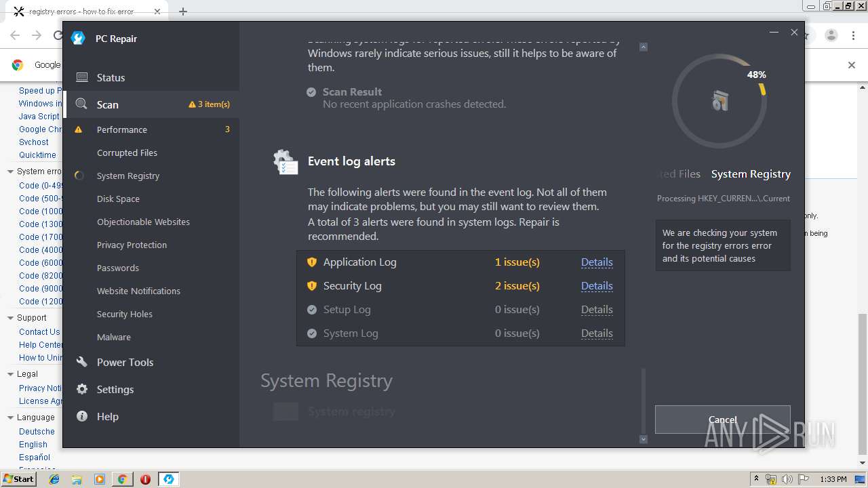The height and width of the screenshot is (488, 868).
Task: Click the Scan Result checkmark icon
Action: coord(311,92)
